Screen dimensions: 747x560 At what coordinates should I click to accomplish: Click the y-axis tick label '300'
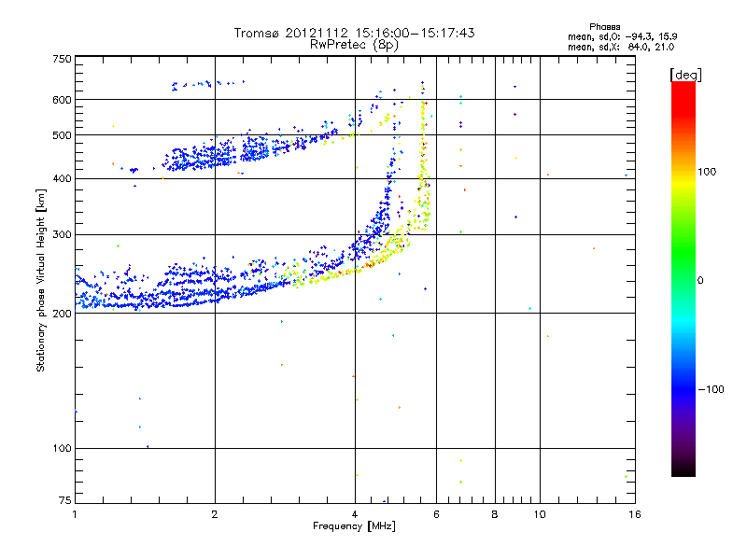tap(62, 235)
